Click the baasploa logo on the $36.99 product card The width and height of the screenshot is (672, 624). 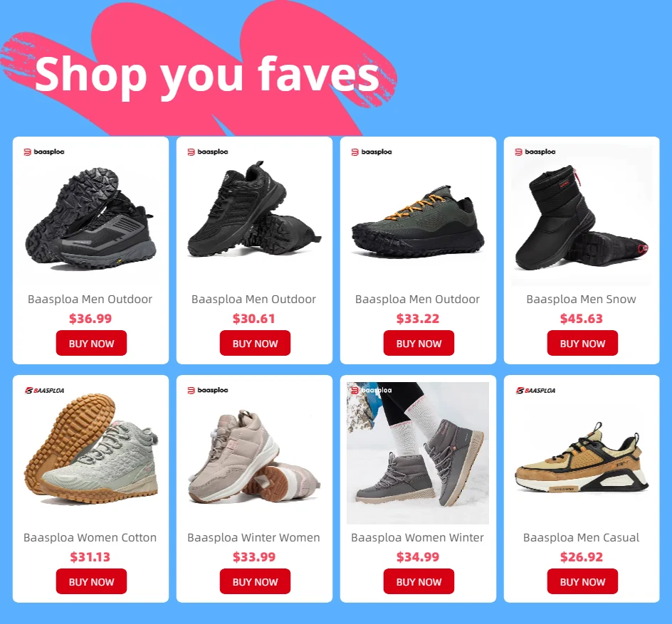coord(43,152)
